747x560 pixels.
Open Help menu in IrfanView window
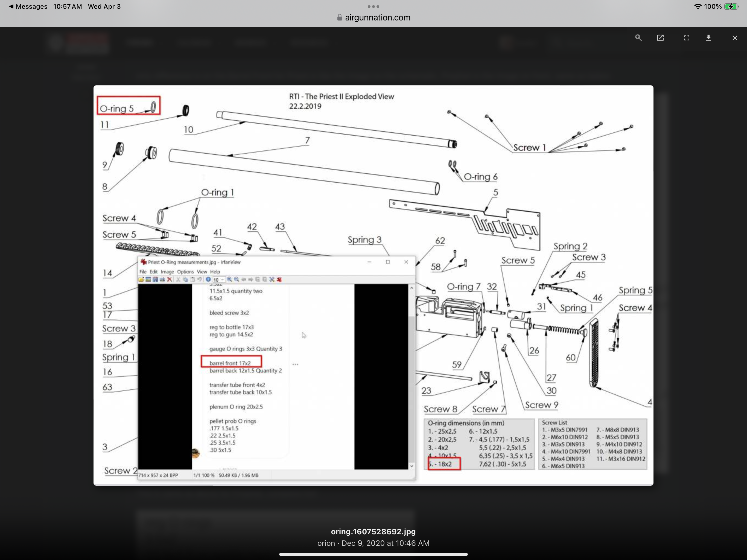215,272
